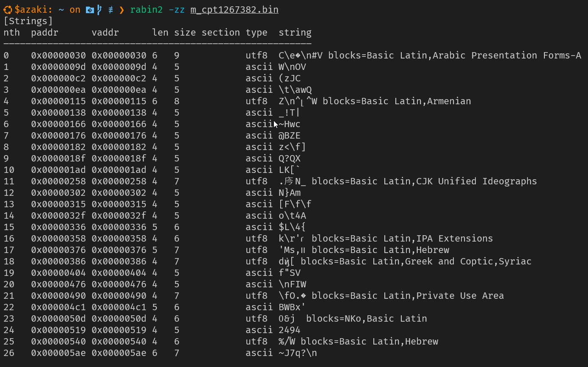
Task: Click paddr value 0x00000030
Action: click(58, 56)
